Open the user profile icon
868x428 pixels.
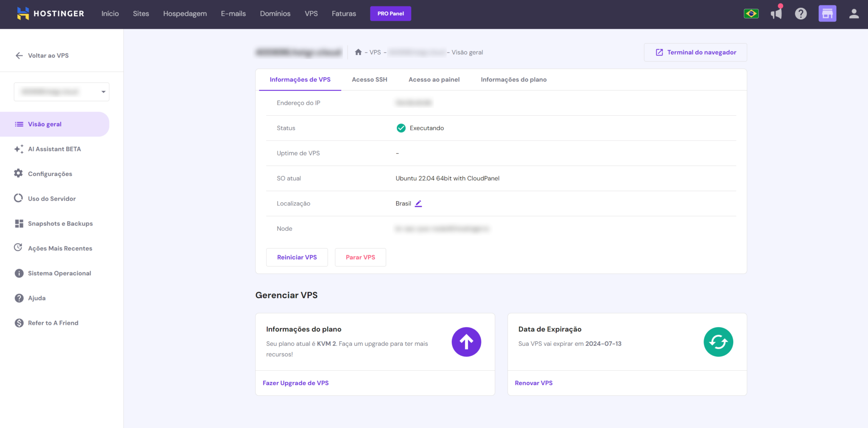(x=854, y=14)
